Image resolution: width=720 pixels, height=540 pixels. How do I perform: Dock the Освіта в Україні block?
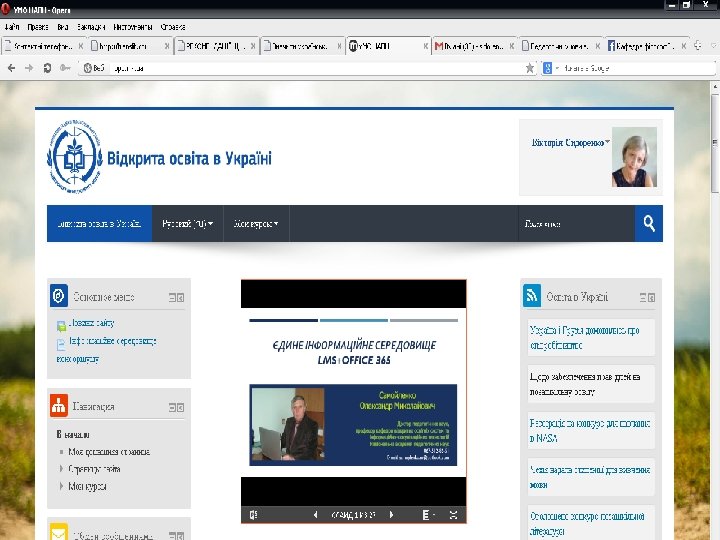click(x=652, y=298)
